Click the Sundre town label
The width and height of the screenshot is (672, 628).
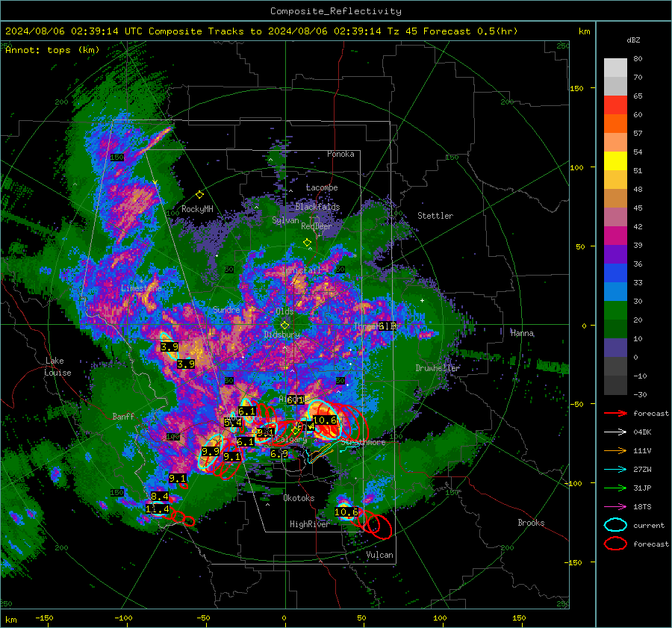pyautogui.click(x=226, y=310)
